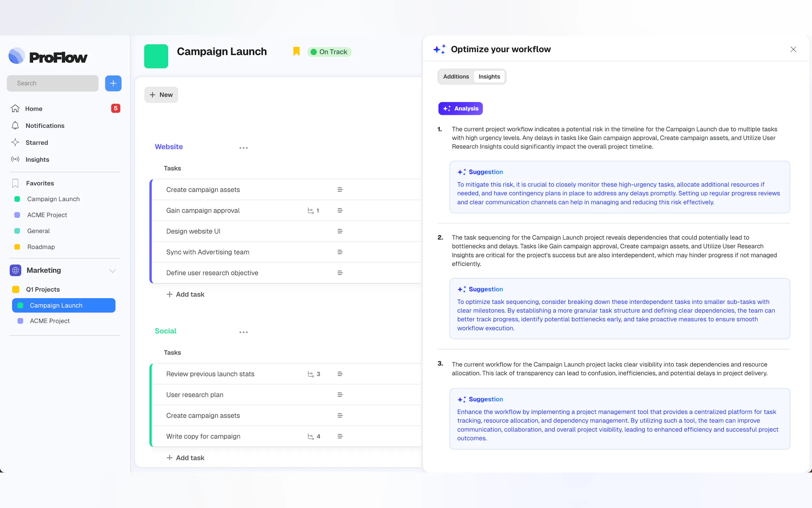Open Notifications bell icon in sidebar
The height and width of the screenshot is (508, 812).
[x=15, y=126]
